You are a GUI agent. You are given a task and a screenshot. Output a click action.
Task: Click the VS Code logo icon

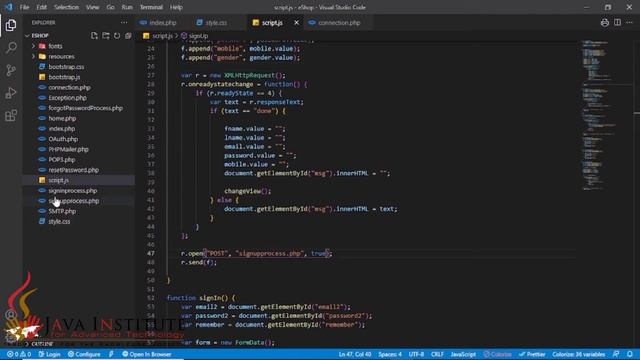click(8, 7)
